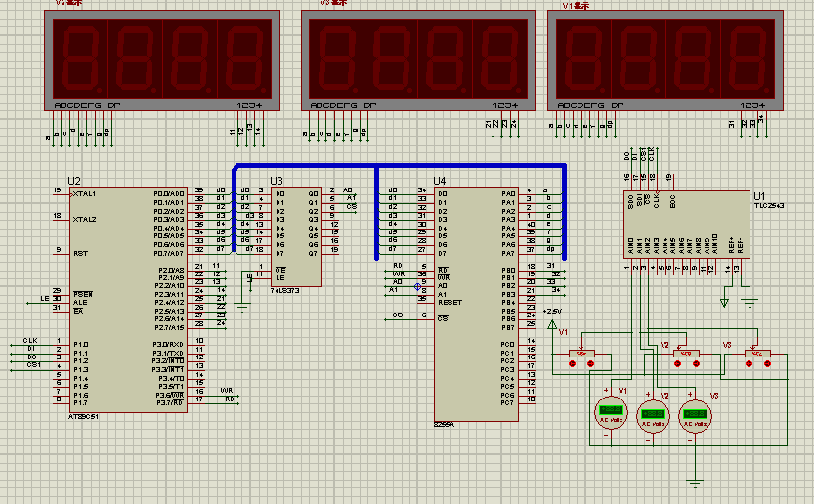
Task: Select the thick blue data bus line
Action: click(400, 166)
